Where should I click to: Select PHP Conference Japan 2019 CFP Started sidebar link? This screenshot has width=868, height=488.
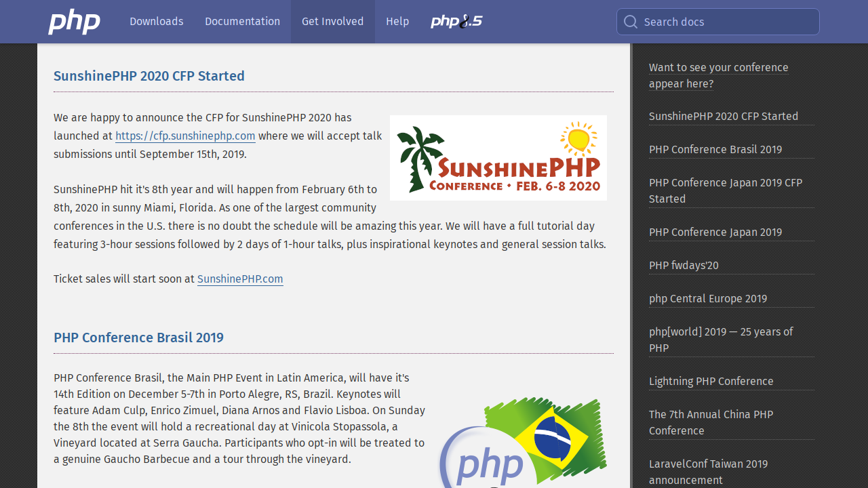point(725,190)
